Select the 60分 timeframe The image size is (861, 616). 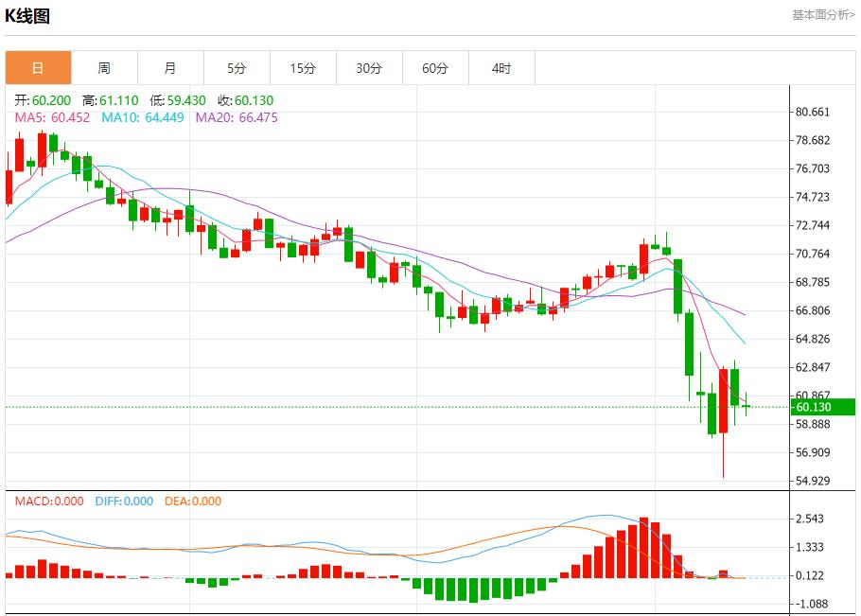pos(435,67)
